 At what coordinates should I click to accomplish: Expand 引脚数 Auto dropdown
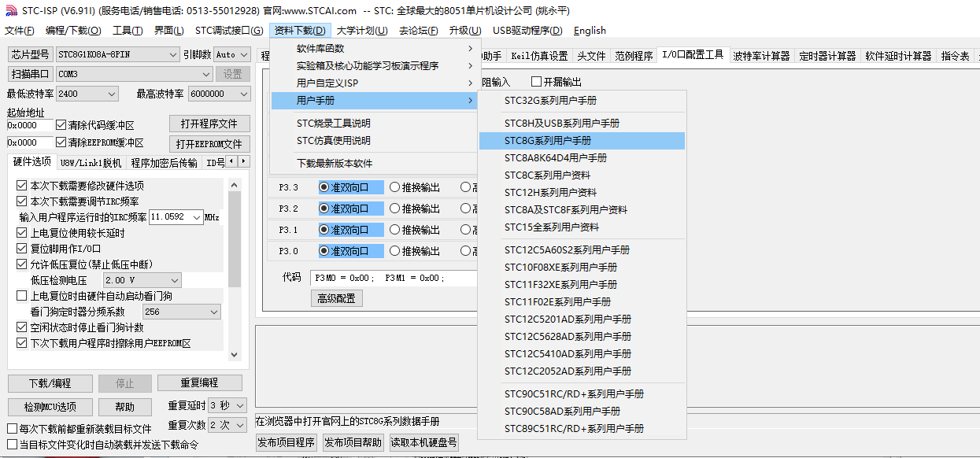(x=245, y=54)
